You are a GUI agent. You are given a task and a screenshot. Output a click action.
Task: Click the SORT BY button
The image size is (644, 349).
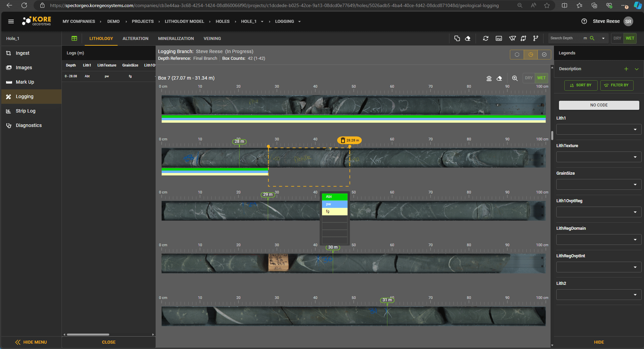581,85
